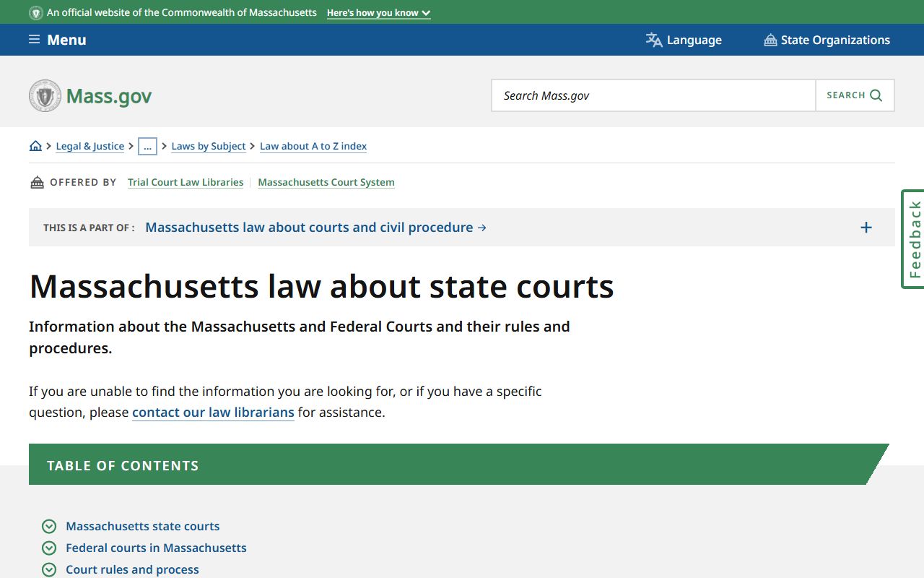924x578 pixels.
Task: Open the Menu navigation
Action: (x=58, y=40)
